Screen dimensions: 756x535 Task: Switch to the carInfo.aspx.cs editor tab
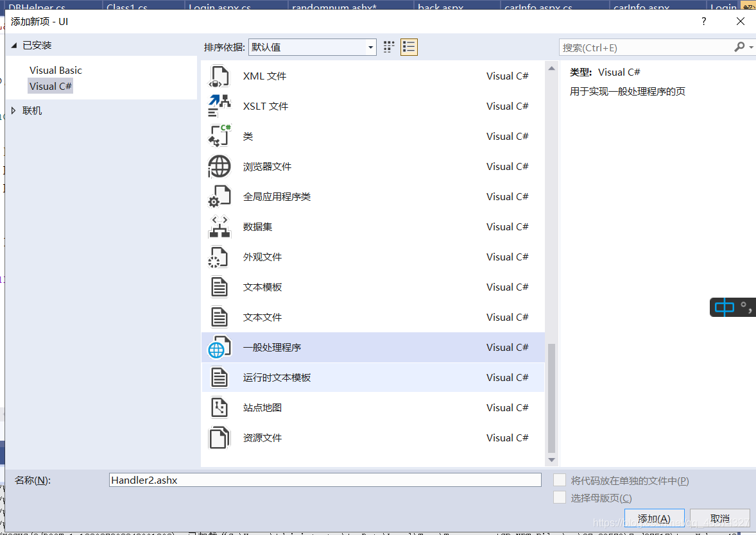click(x=538, y=7)
